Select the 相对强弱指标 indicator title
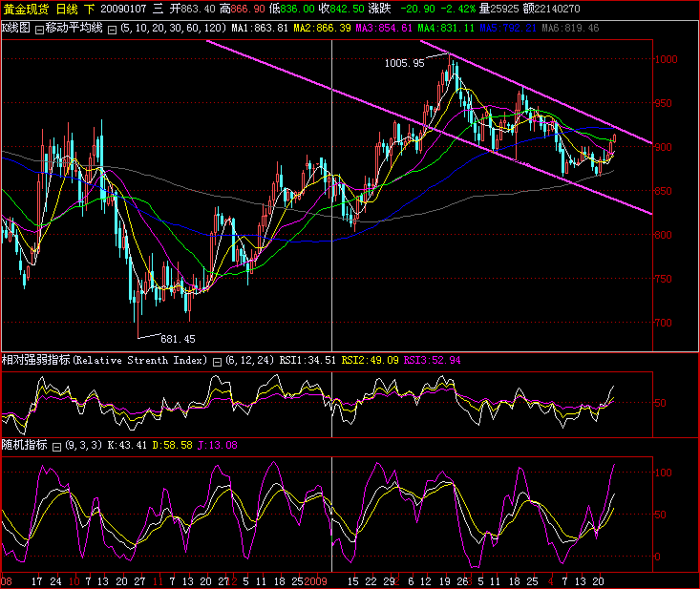 tap(35, 360)
